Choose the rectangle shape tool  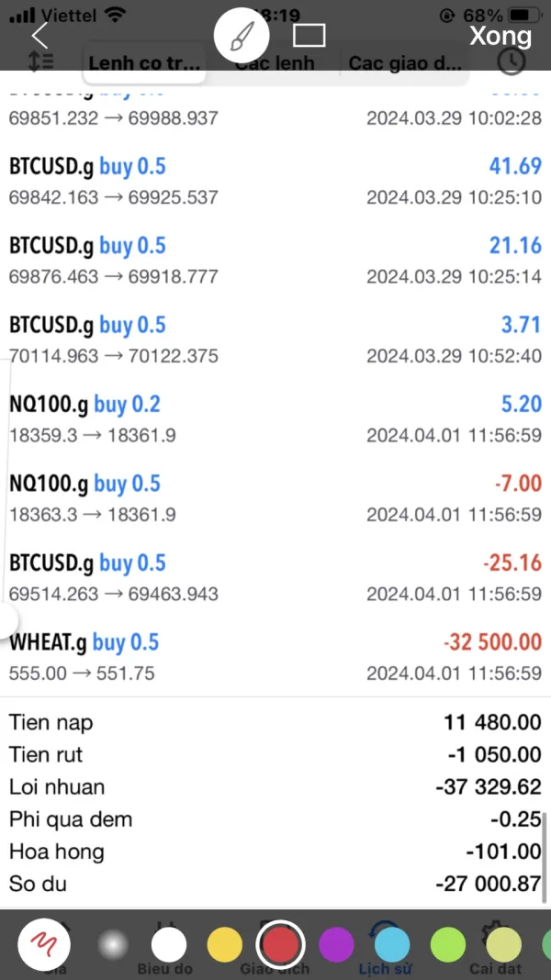(x=309, y=36)
